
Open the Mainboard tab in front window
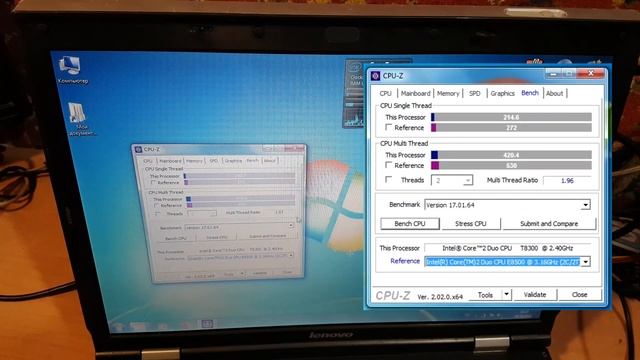point(415,93)
